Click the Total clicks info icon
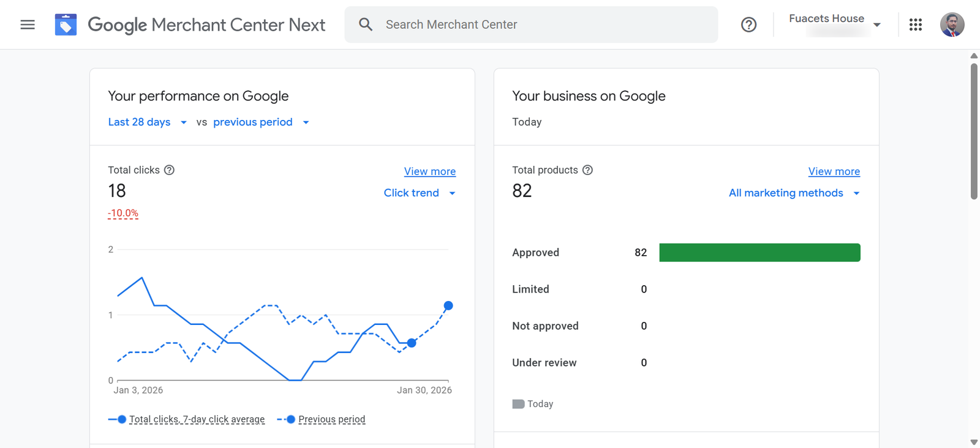 tap(170, 170)
